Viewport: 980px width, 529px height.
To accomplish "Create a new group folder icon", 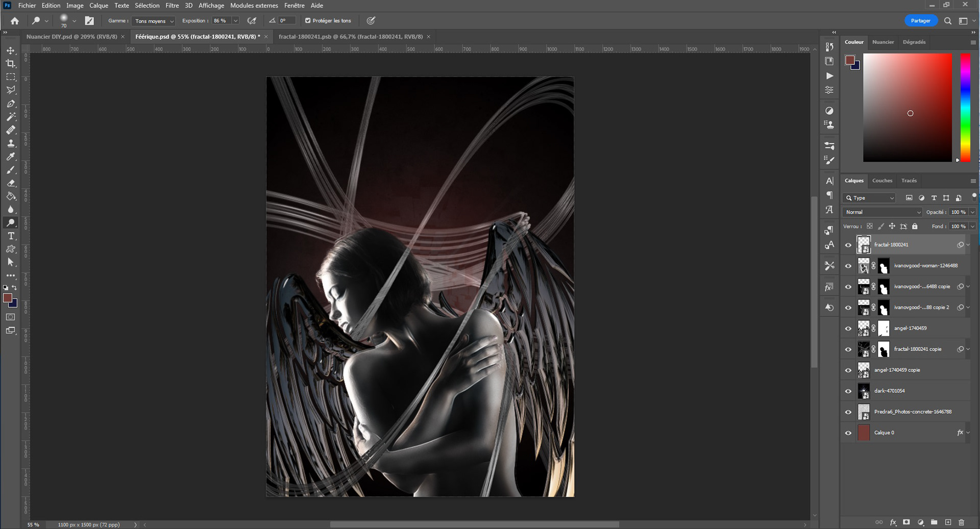I will pos(934,522).
